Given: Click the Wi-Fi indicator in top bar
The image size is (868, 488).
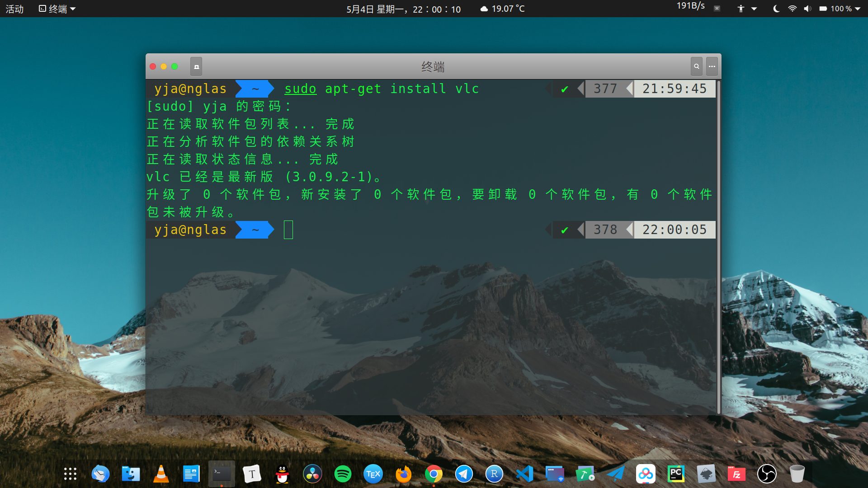Looking at the screenshot, I should click(792, 9).
